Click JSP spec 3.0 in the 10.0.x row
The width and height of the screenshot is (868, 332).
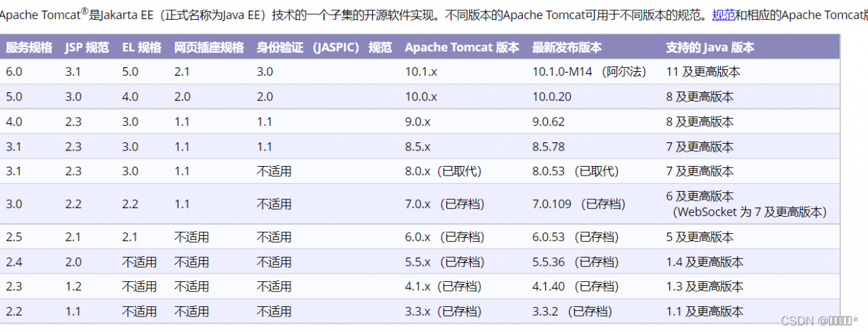73,97
